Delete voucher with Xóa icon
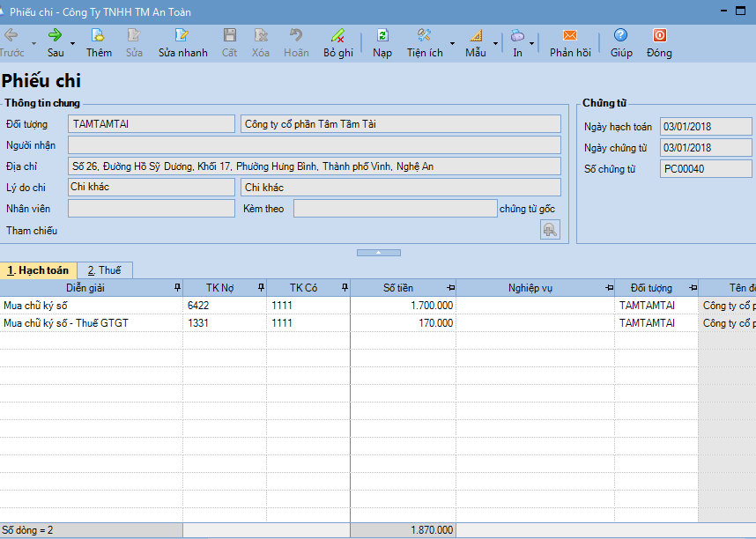Viewport: 756px width, 539px height. pyautogui.click(x=260, y=35)
